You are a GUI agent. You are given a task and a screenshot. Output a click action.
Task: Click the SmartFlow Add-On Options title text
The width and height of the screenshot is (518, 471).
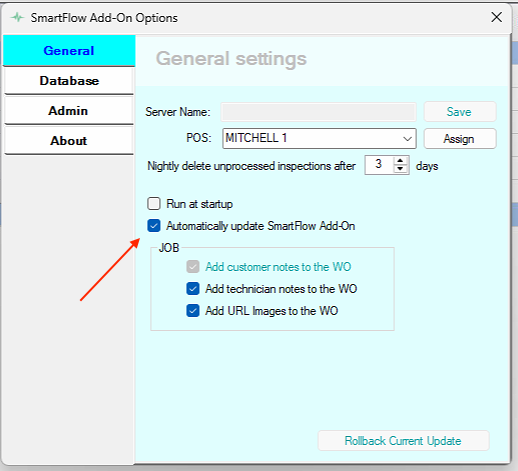point(104,18)
